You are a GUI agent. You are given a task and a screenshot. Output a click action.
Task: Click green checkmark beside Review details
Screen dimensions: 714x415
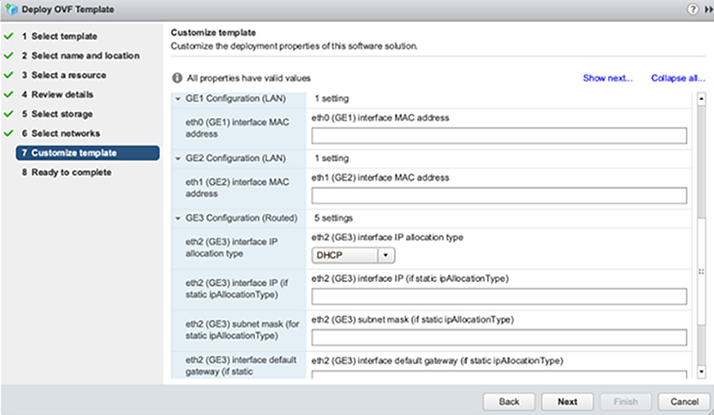8,94
